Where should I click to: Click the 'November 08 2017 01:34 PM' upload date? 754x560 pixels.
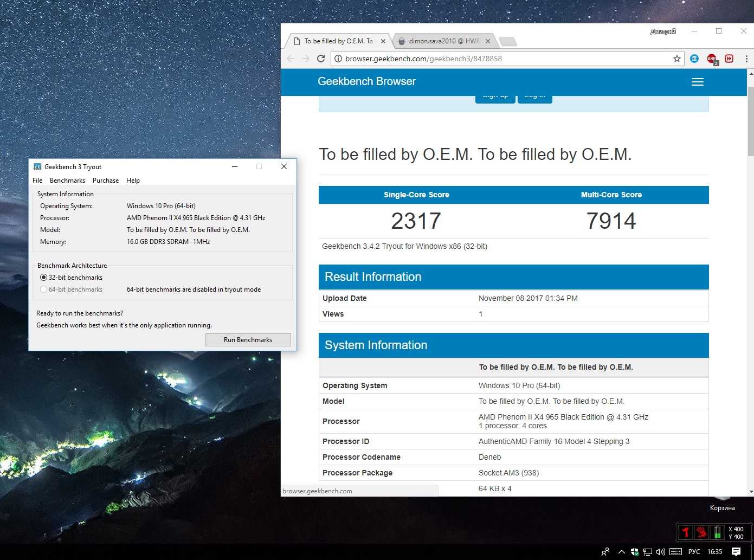[528, 298]
